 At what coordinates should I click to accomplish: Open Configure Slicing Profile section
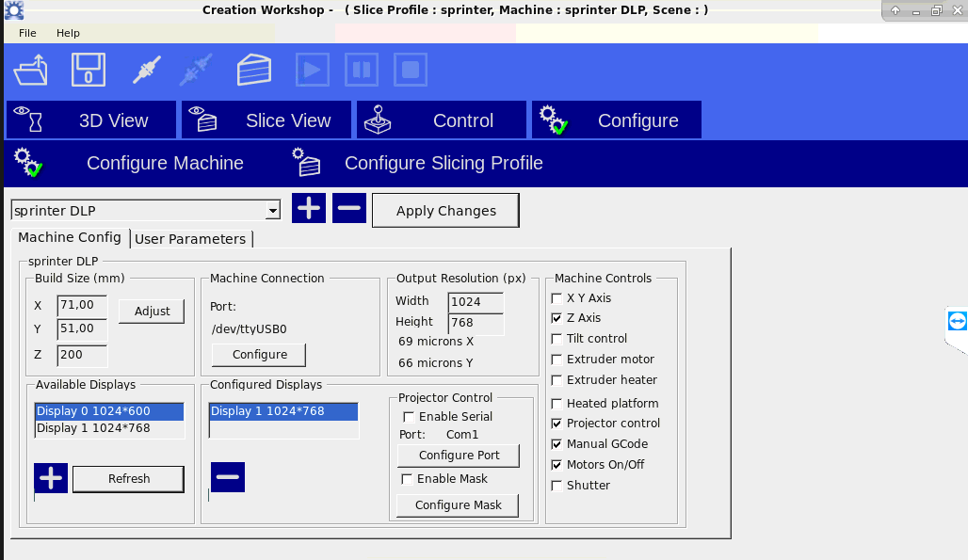click(x=443, y=163)
